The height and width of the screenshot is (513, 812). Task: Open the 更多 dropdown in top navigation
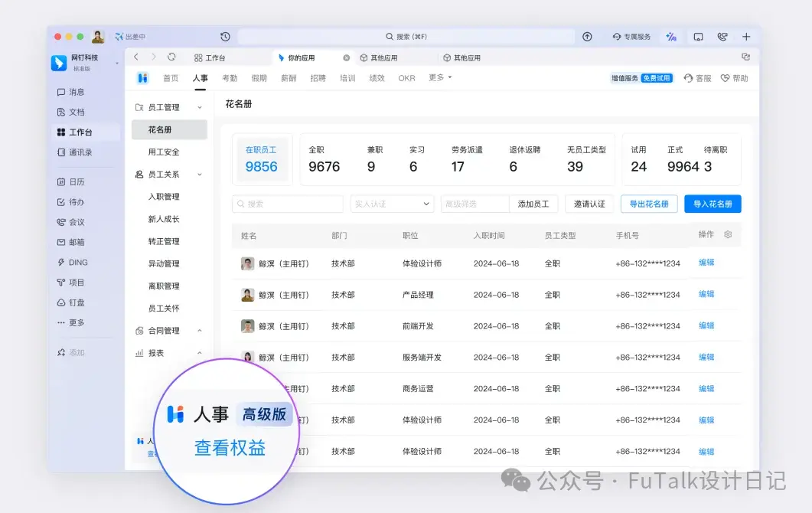point(440,78)
